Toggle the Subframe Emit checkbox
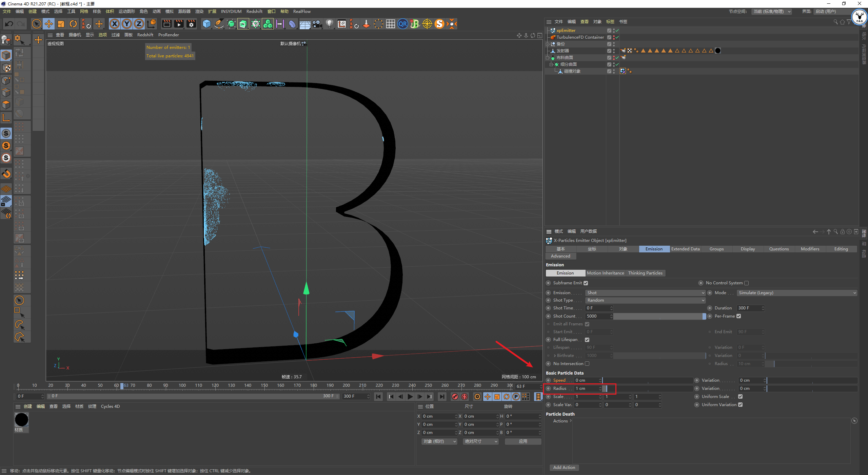The width and height of the screenshot is (868, 475). coord(586,283)
